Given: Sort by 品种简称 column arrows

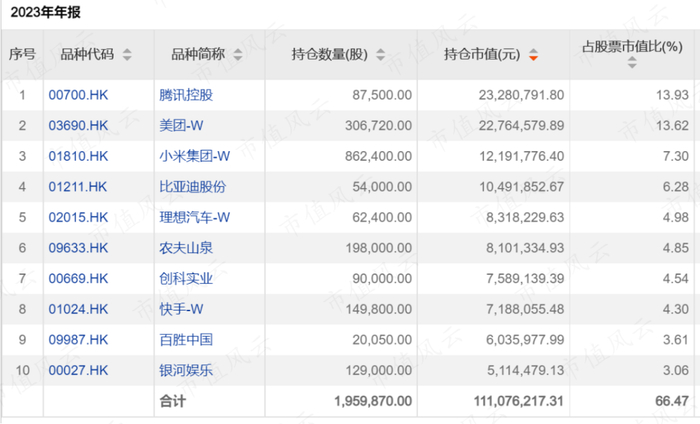Looking at the screenshot, I should 238,55.
